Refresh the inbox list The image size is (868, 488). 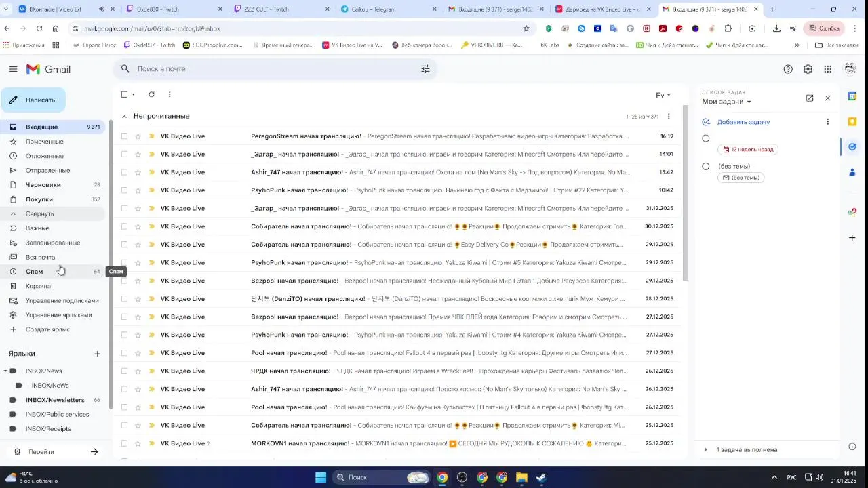[x=151, y=94]
